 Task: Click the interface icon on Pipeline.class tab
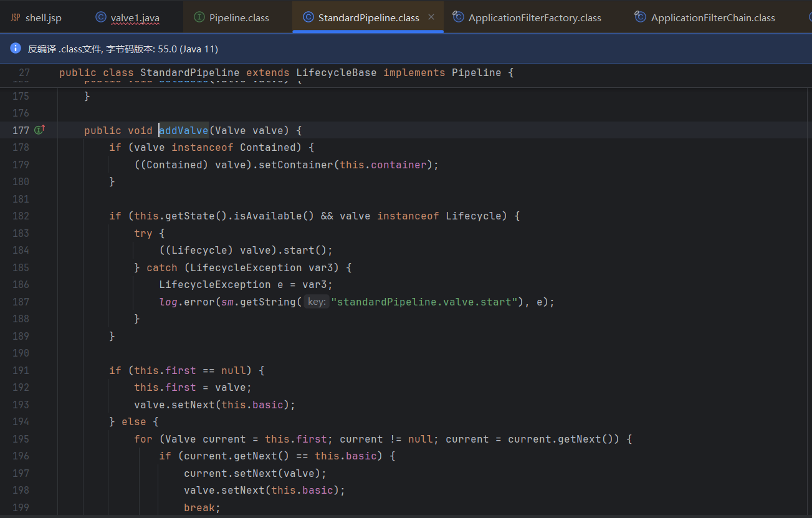coord(199,17)
